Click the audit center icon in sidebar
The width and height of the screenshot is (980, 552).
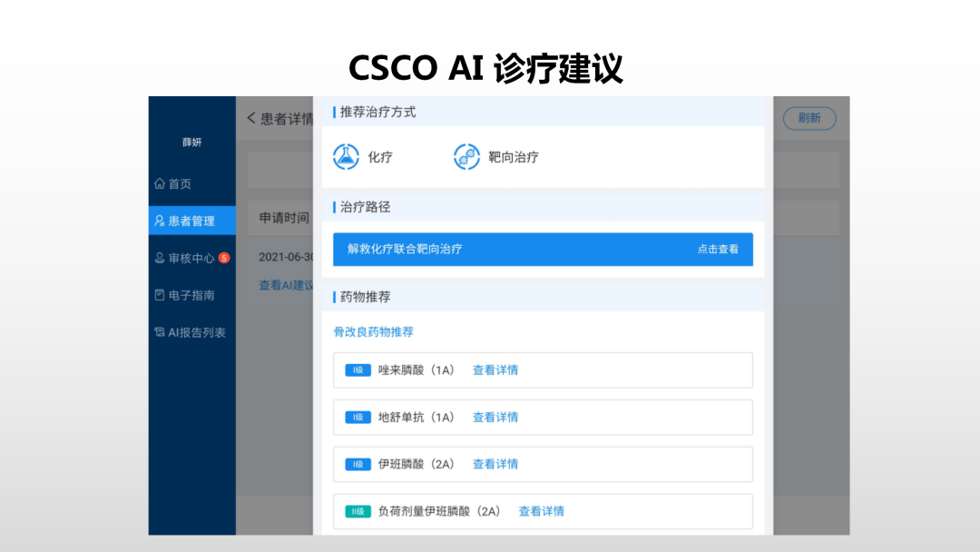(160, 258)
